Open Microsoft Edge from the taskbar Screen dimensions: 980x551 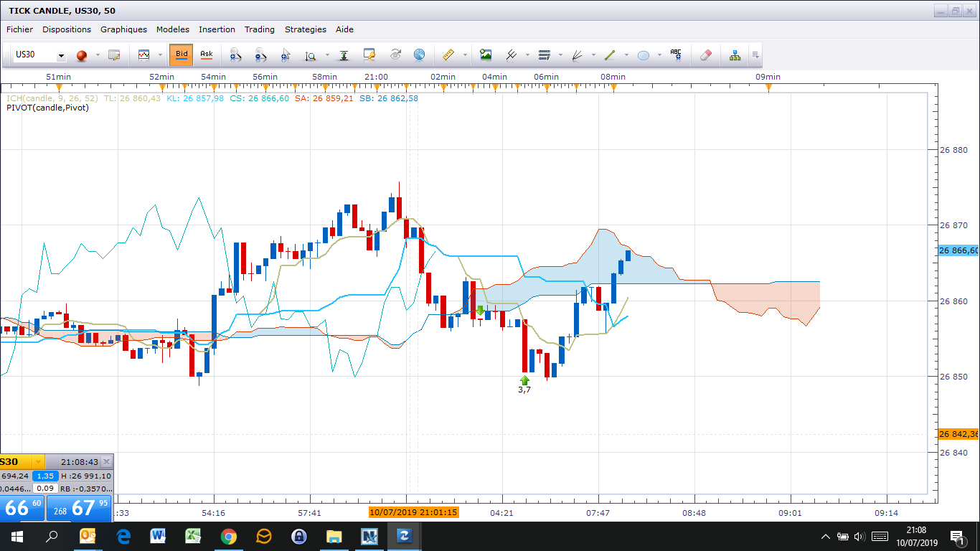click(123, 536)
